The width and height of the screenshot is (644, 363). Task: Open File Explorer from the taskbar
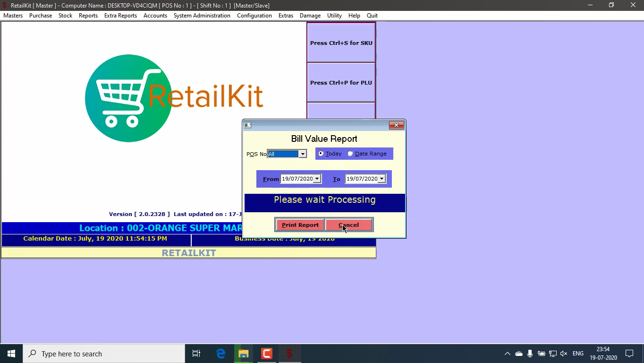pyautogui.click(x=244, y=354)
